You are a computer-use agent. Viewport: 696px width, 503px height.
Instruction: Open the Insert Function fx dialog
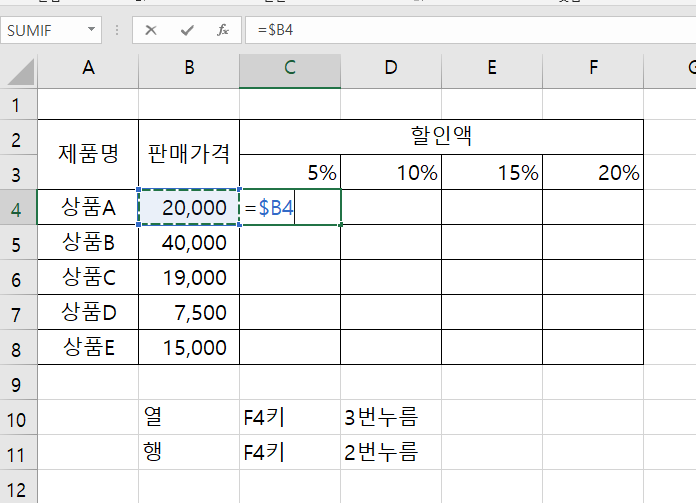pyautogui.click(x=223, y=30)
